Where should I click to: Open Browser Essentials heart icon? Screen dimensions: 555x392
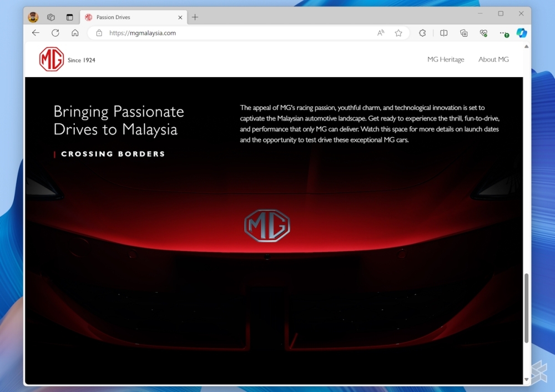coord(483,33)
